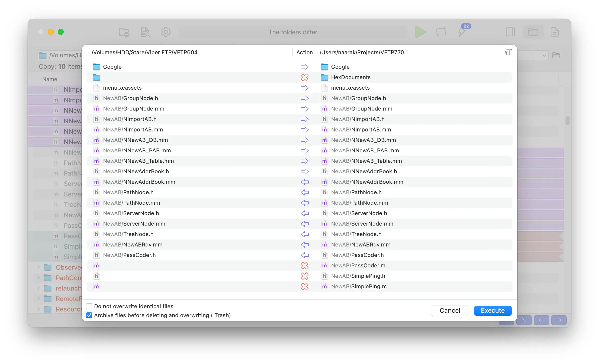This screenshot has width=599, height=364.
Task: Switch to folder view toolbar icon
Action: (533, 32)
